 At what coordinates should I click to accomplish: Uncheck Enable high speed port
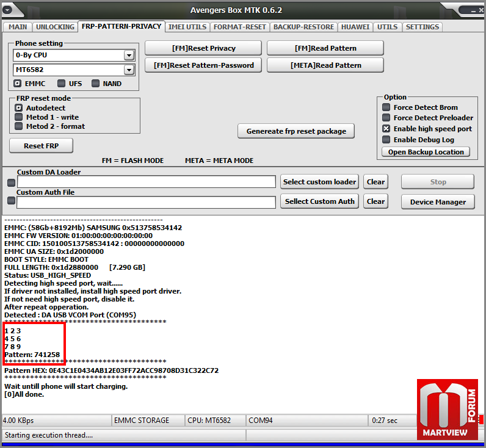tap(386, 129)
